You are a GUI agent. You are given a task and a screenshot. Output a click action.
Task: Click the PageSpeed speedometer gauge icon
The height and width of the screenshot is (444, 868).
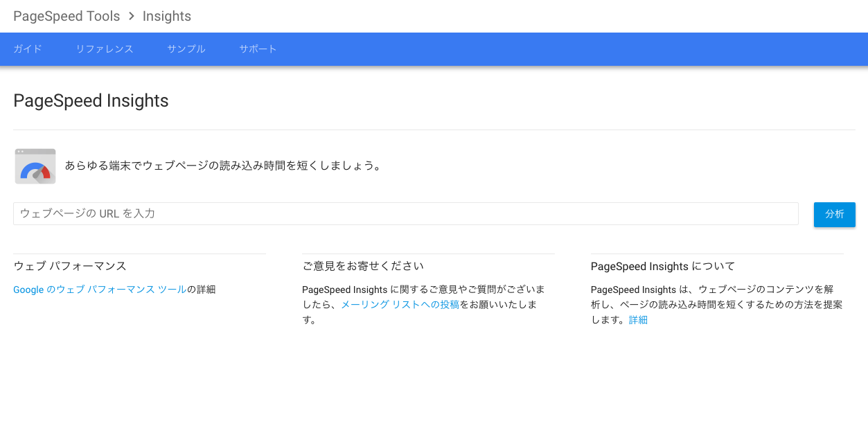(35, 166)
